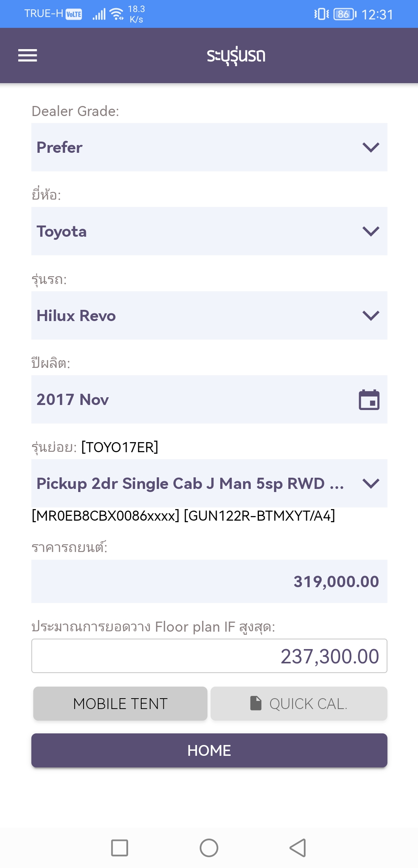Tap the ระบุรุ่นรถ page title
The height and width of the screenshot is (868, 418).
point(236,56)
